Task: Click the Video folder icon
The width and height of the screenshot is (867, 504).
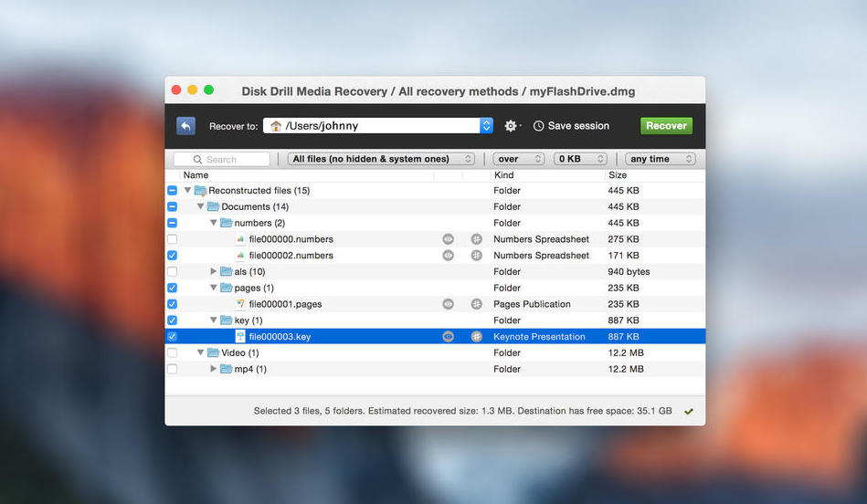Action: [214, 352]
